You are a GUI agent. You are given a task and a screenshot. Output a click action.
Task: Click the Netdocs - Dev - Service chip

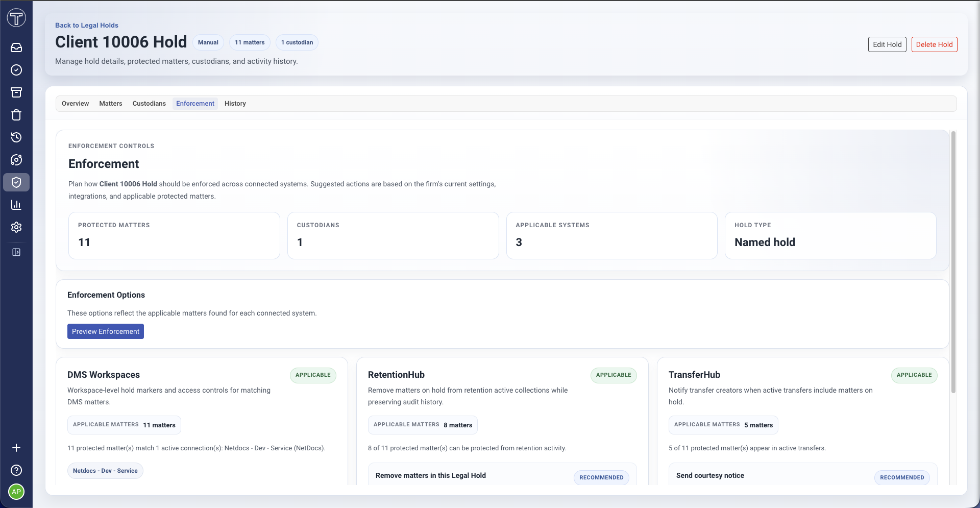[x=105, y=471]
